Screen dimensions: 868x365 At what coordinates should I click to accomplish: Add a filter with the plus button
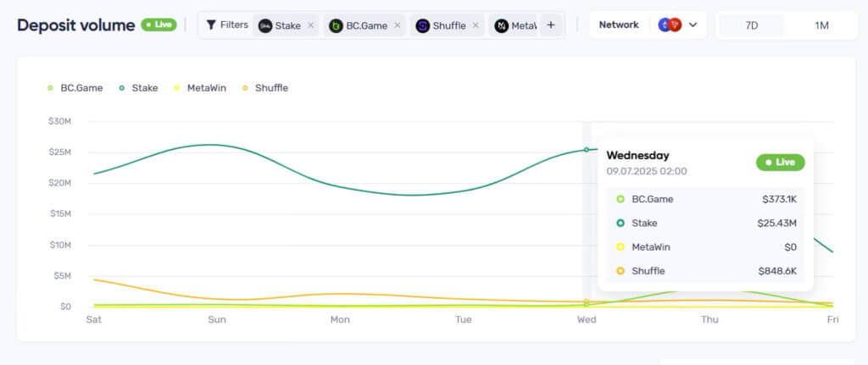point(551,25)
